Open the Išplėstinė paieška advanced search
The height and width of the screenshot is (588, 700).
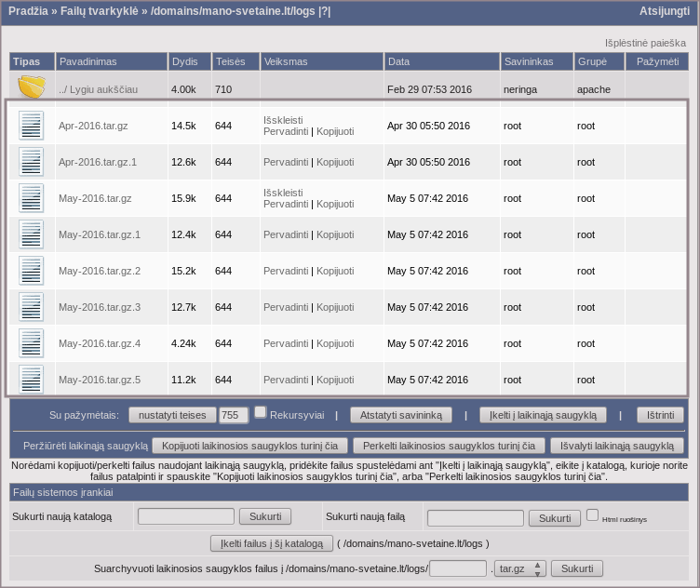tap(645, 43)
